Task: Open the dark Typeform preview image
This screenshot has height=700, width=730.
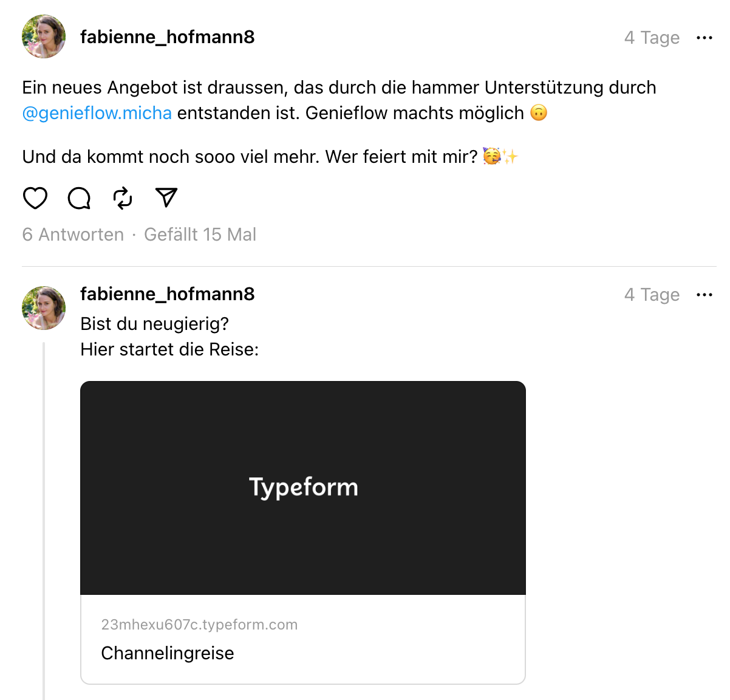Action: [x=303, y=488]
